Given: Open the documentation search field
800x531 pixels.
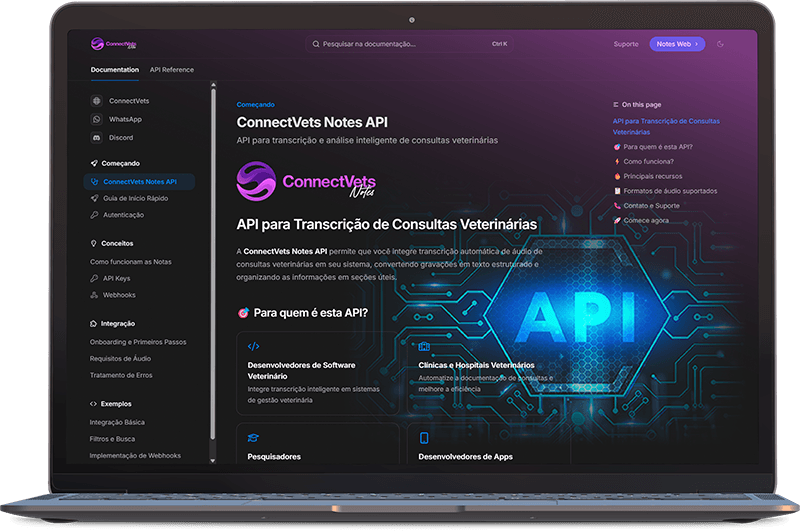Looking at the screenshot, I should click(410, 44).
